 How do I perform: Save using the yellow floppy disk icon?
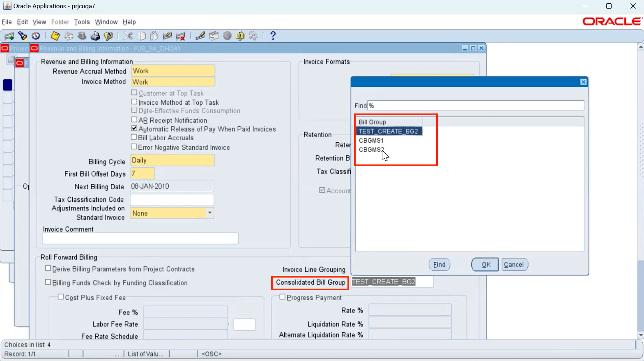tap(55, 36)
